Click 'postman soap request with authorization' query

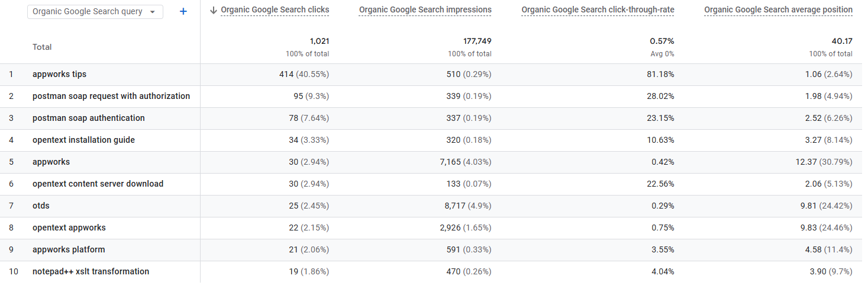click(111, 97)
